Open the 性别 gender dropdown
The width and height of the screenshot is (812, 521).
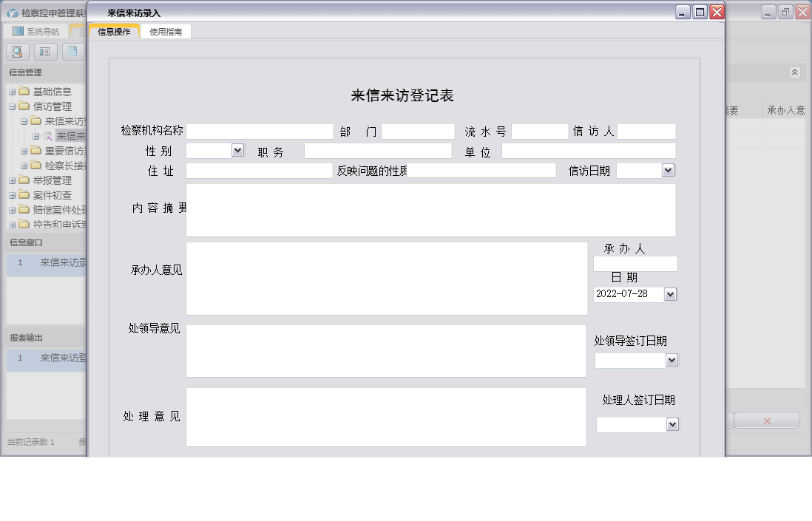(x=237, y=150)
